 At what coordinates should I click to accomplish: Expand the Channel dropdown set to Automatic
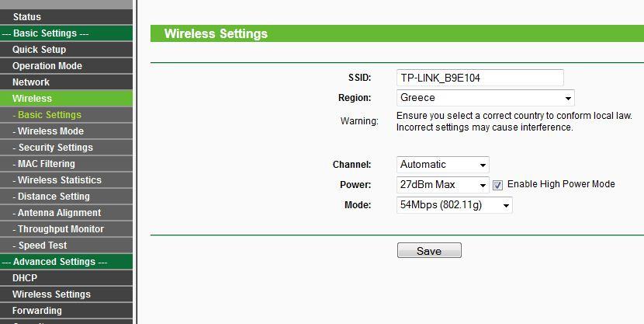443,165
